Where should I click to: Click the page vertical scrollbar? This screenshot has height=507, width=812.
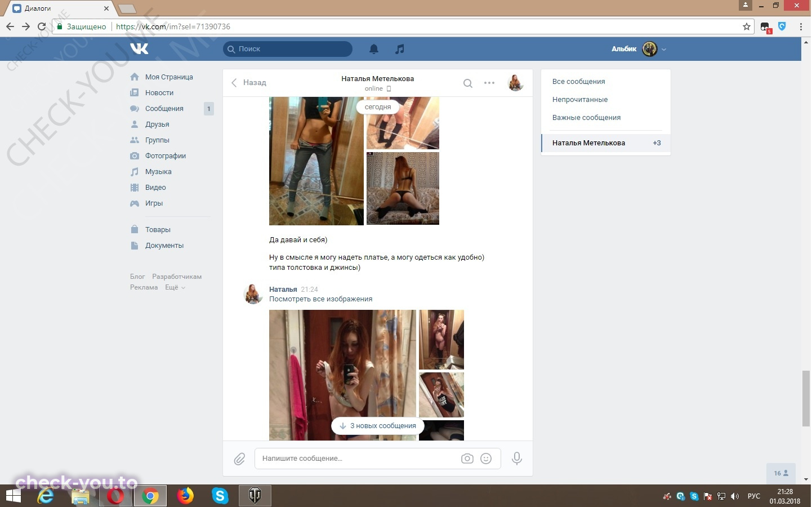pyautogui.click(x=806, y=398)
